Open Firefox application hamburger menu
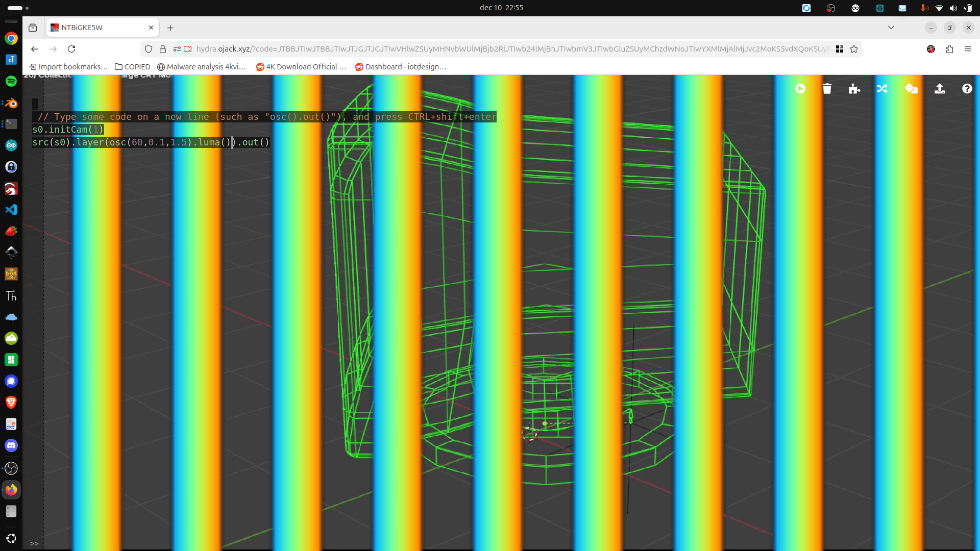This screenshot has width=980, height=551. coord(967,49)
